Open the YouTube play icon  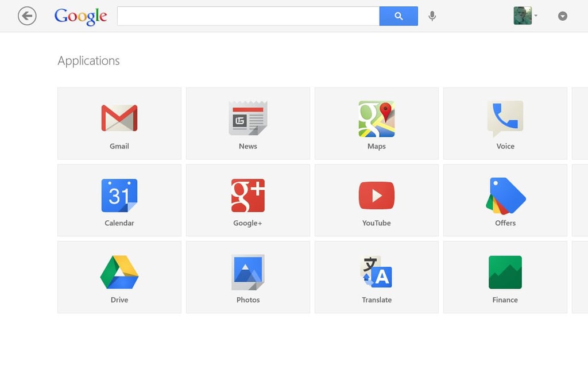pos(377,195)
